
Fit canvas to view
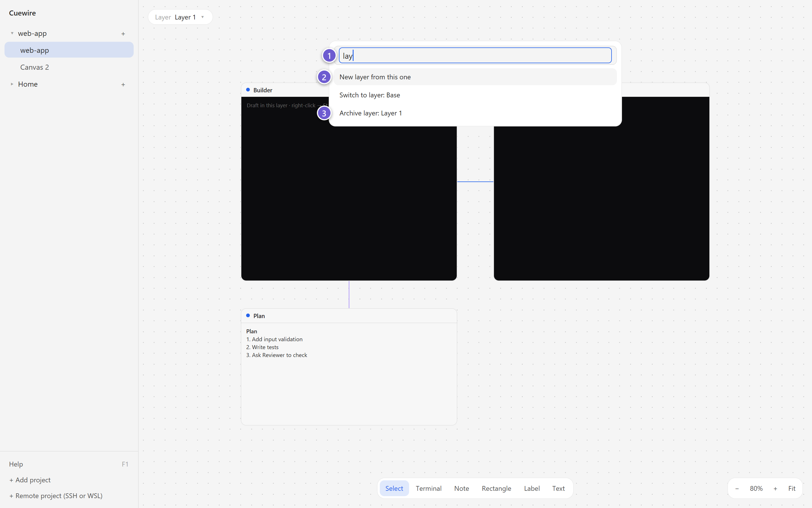coord(791,489)
